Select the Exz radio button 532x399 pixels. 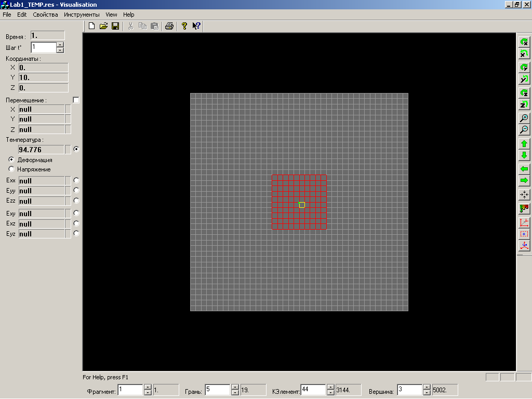coord(76,223)
